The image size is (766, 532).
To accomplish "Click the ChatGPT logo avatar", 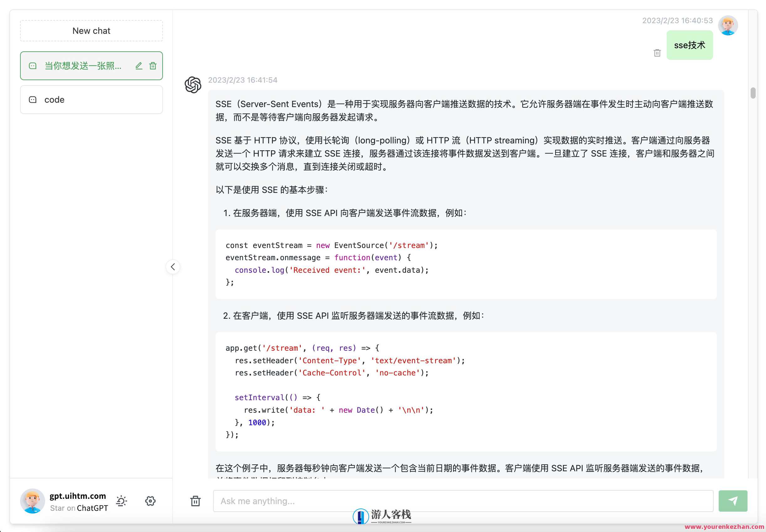I will pyautogui.click(x=193, y=85).
